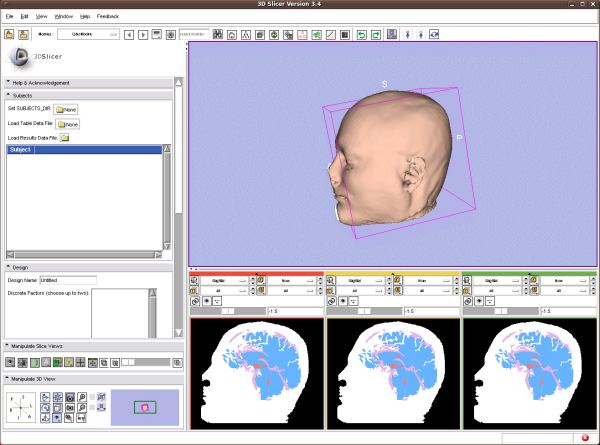Open red viewer's first volume selector dropdown
The image size is (600, 445).
224,281
